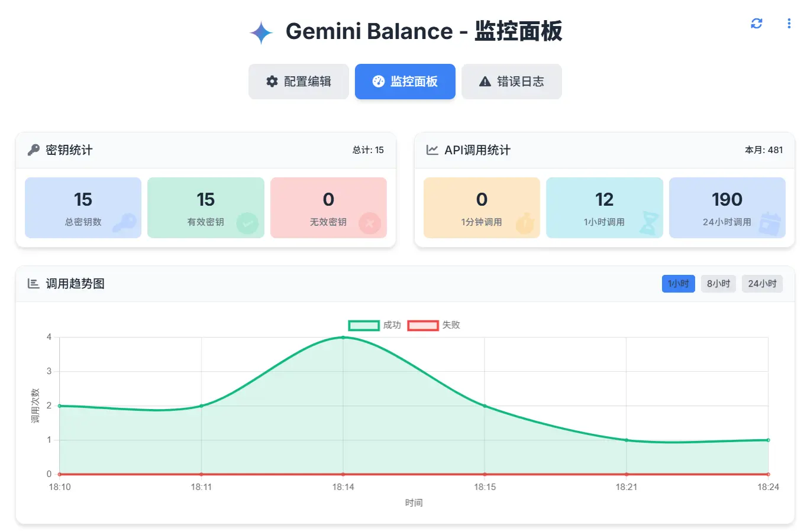The height and width of the screenshot is (532, 804).
Task: Click the refresh icon at top right
Action: point(756,24)
